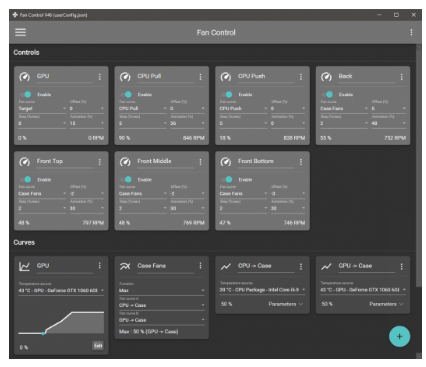
Task: Open fan curve dropdown on Rear card
Action: pos(344,109)
